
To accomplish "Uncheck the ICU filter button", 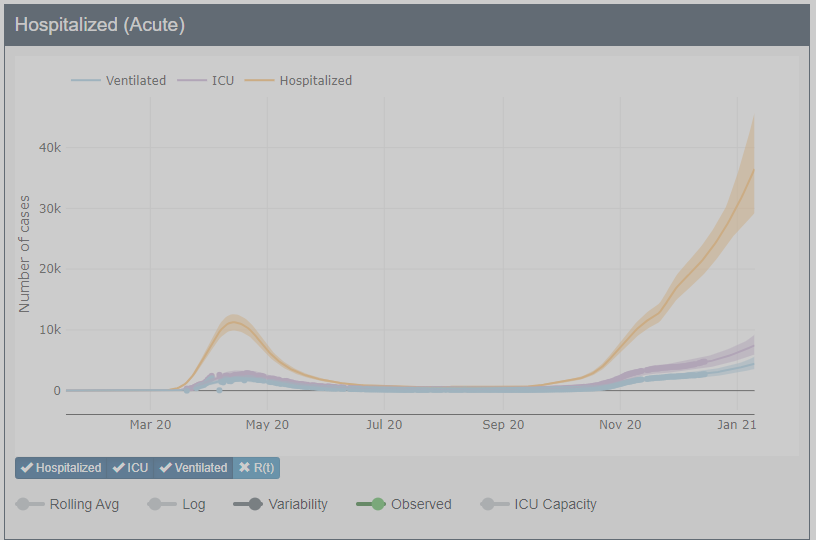I will [x=130, y=468].
